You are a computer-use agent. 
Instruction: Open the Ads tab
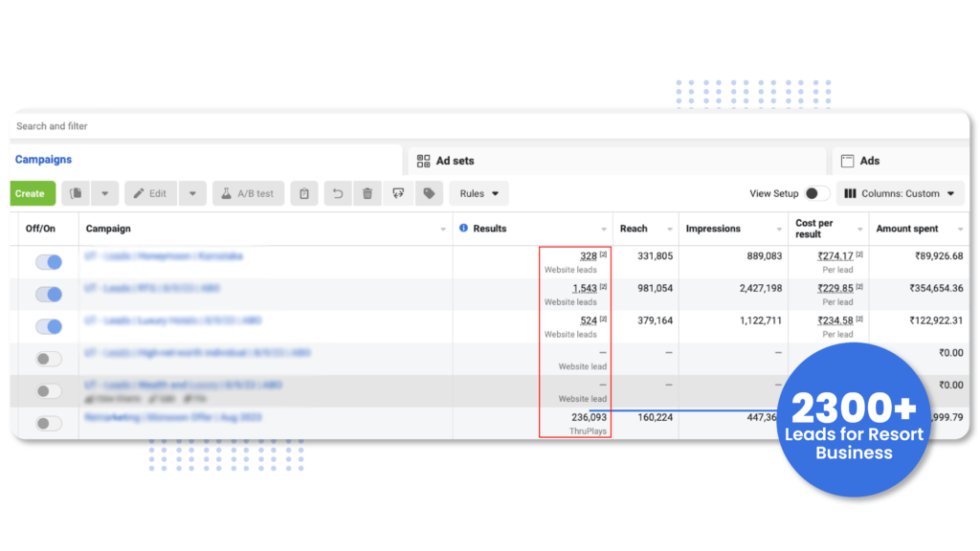coord(869,161)
